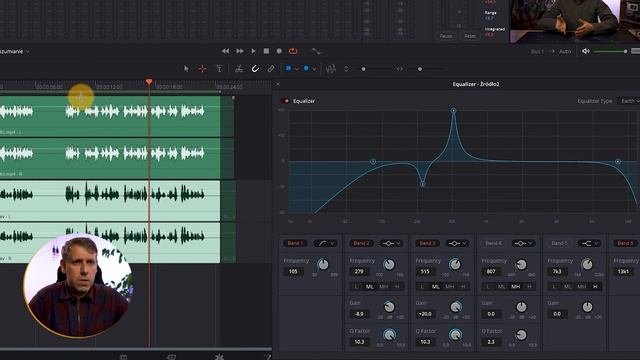Click the orange timeline playhead handle

click(149, 82)
